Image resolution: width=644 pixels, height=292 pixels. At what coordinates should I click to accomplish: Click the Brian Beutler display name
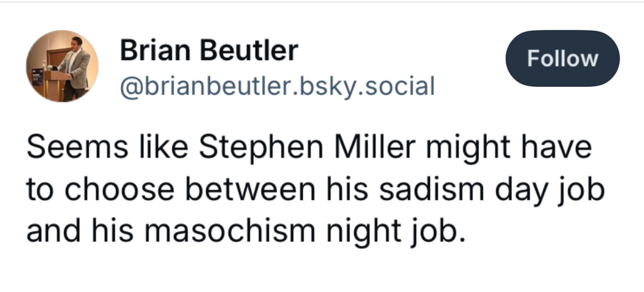[209, 51]
